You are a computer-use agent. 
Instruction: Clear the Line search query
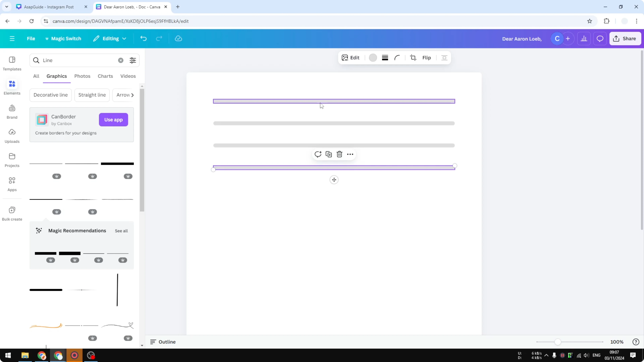[121, 60]
